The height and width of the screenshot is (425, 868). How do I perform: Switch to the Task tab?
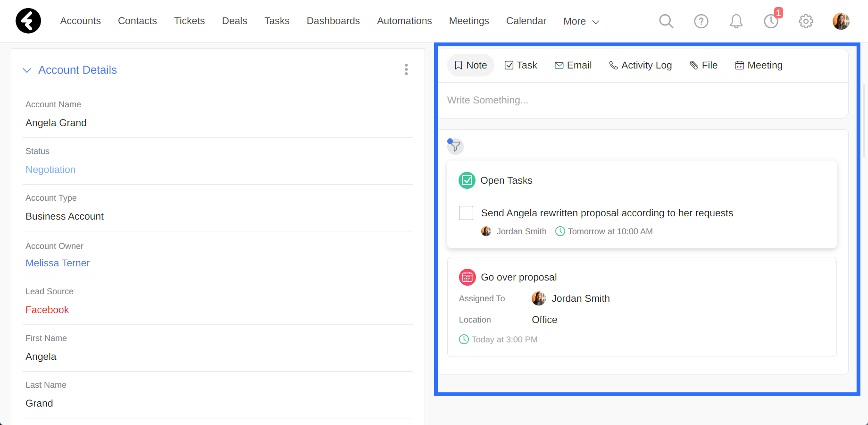521,65
